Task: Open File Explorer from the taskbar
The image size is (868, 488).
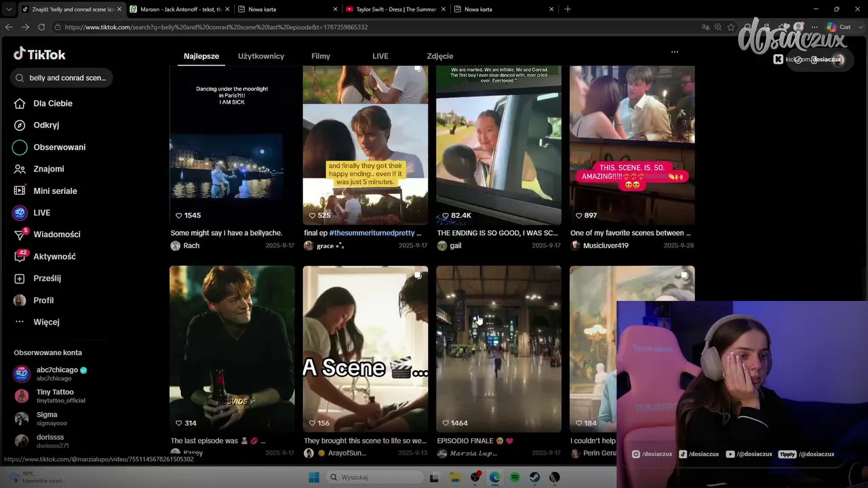Action: [456, 478]
